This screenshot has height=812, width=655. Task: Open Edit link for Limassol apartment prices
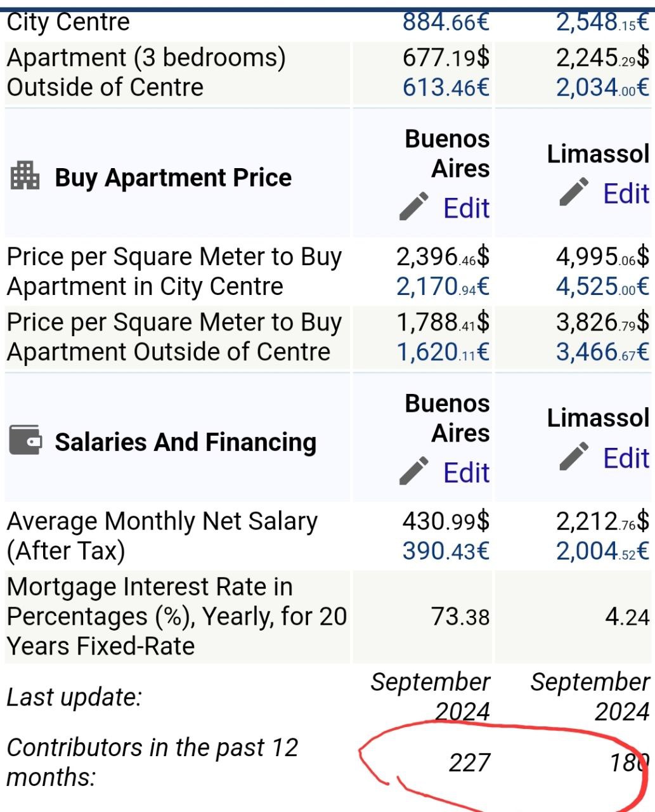(626, 193)
